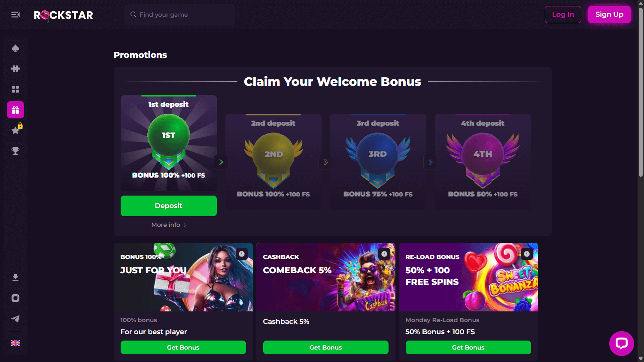Open the UK flag language selector
The image size is (644, 362).
click(15, 343)
